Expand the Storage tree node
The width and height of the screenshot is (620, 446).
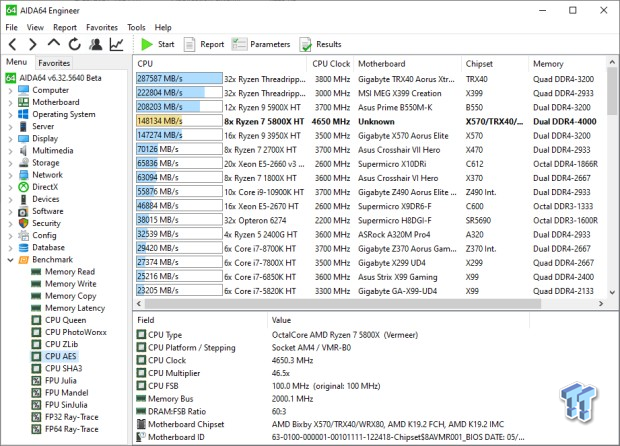(x=11, y=163)
